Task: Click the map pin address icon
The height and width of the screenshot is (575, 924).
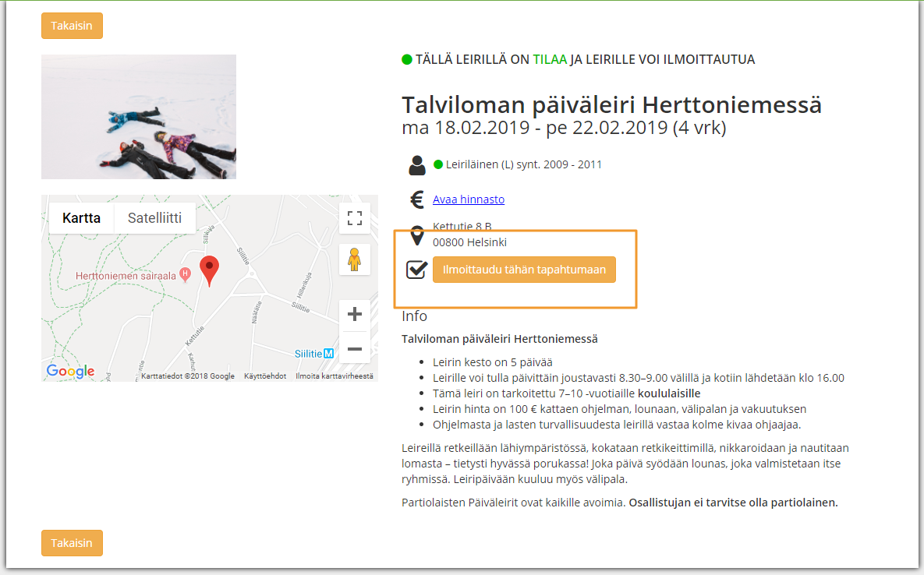Action: pyautogui.click(x=416, y=235)
